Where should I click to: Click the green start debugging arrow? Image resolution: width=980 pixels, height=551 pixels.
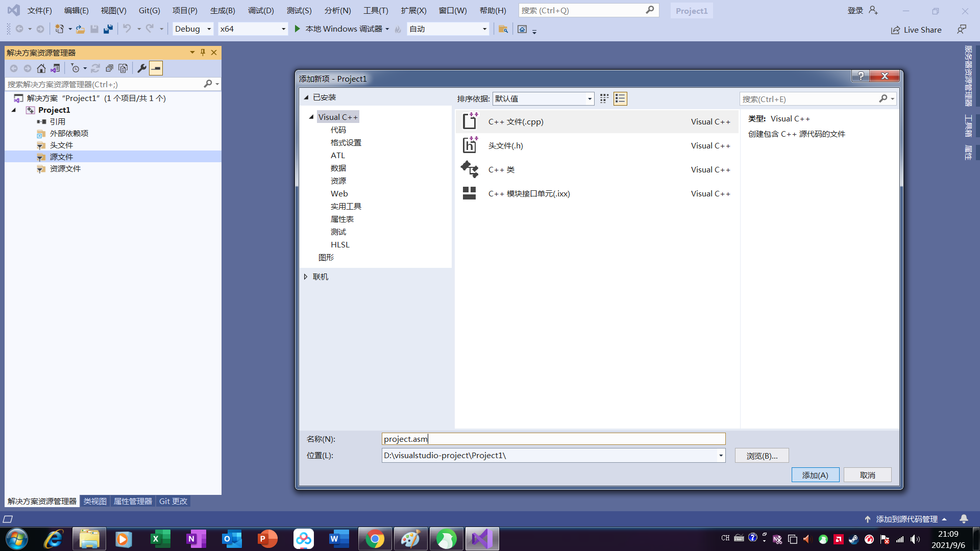pos(298,29)
